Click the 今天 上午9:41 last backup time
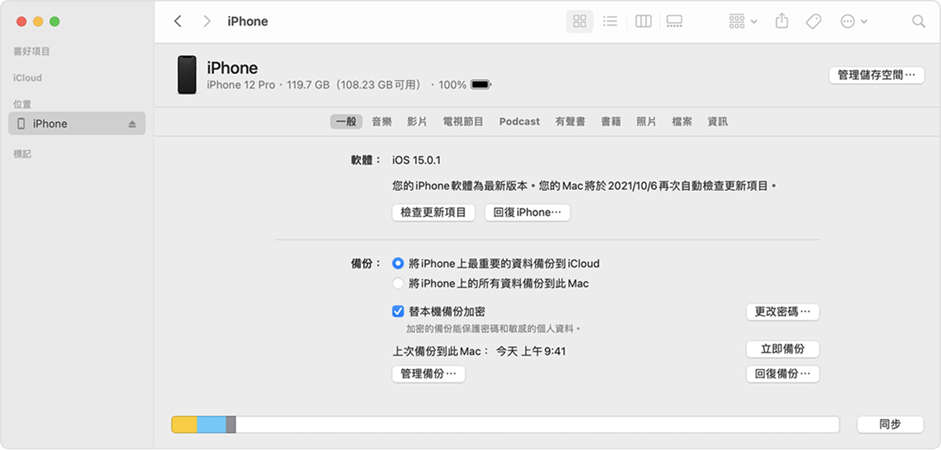Viewport: 941px width, 450px height. (531, 352)
